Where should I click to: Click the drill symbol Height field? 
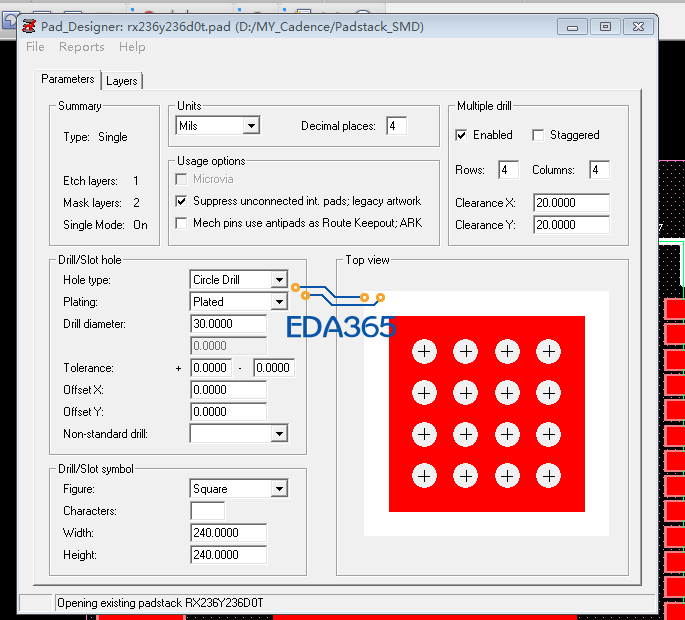click(x=228, y=554)
